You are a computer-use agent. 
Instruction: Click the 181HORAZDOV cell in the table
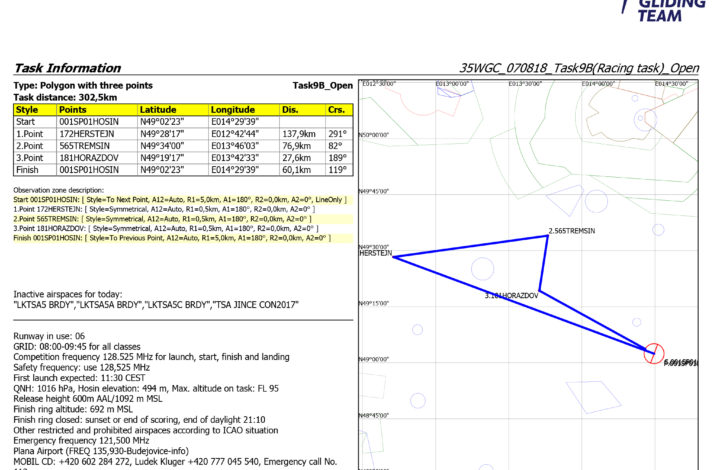point(88,157)
